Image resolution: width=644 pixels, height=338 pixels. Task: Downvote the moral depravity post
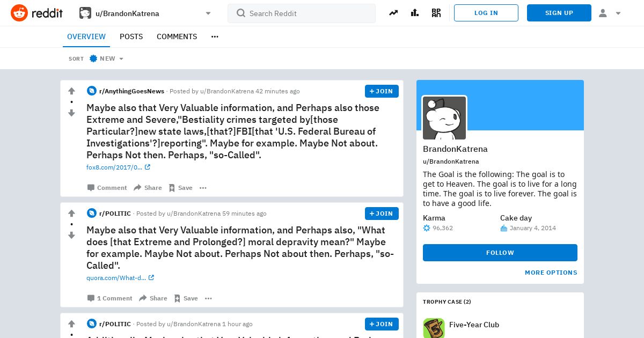pyautogui.click(x=71, y=236)
